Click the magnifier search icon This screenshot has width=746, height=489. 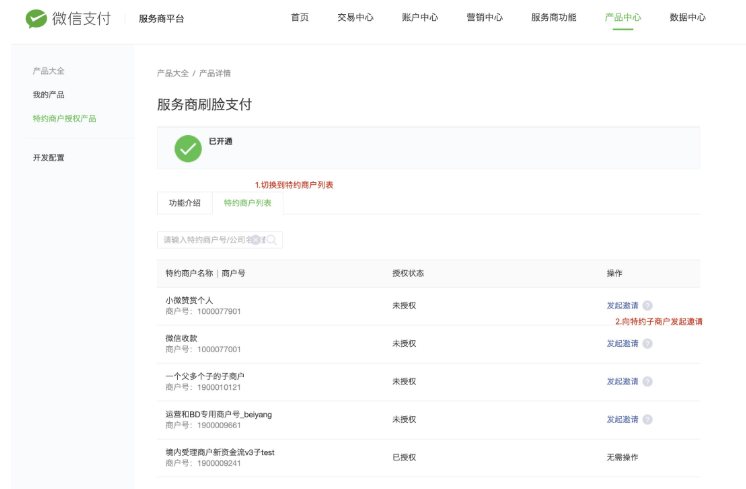click(272, 240)
